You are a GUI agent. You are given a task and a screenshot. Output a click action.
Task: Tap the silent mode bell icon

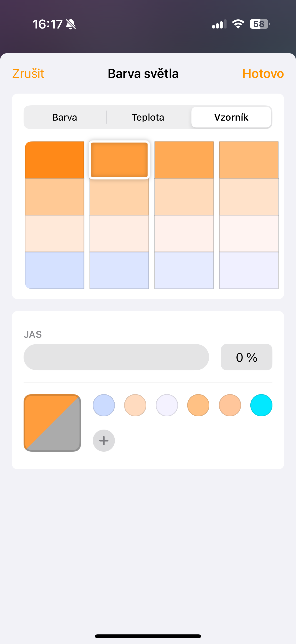click(x=71, y=24)
